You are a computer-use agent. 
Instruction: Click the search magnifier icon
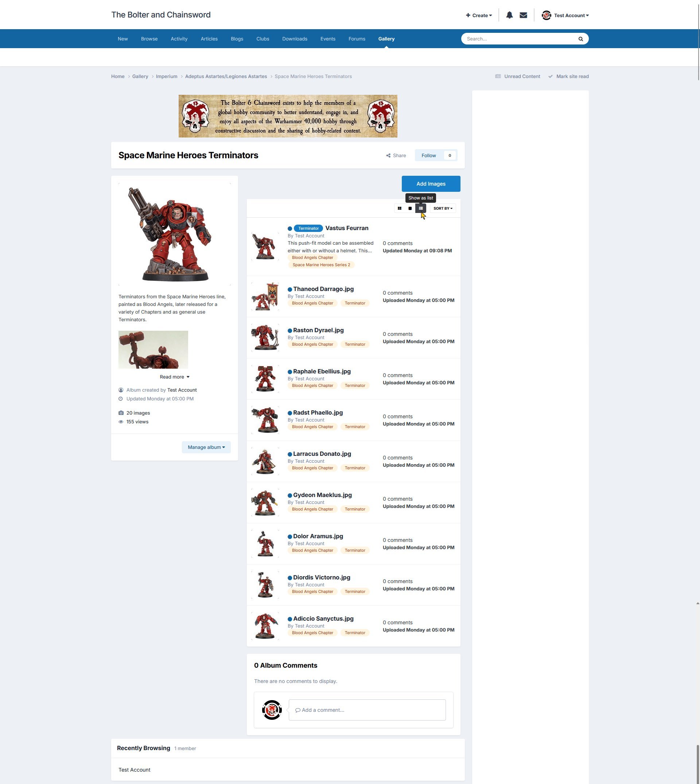580,39
